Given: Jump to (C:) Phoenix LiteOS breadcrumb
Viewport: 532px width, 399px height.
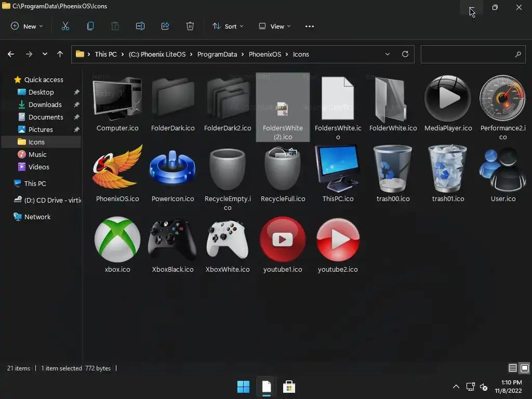Looking at the screenshot, I should (157, 54).
